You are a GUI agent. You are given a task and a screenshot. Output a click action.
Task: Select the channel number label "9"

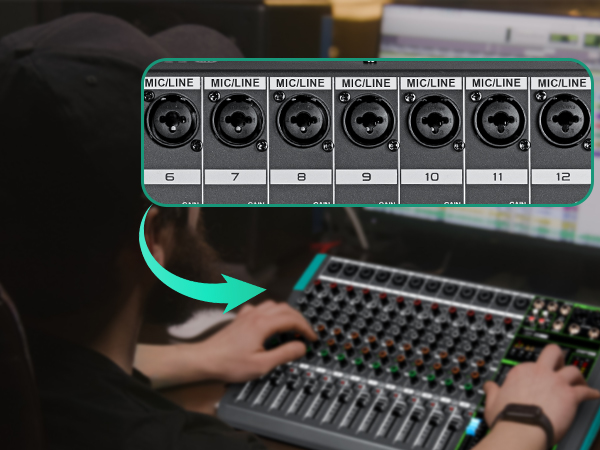(x=366, y=177)
